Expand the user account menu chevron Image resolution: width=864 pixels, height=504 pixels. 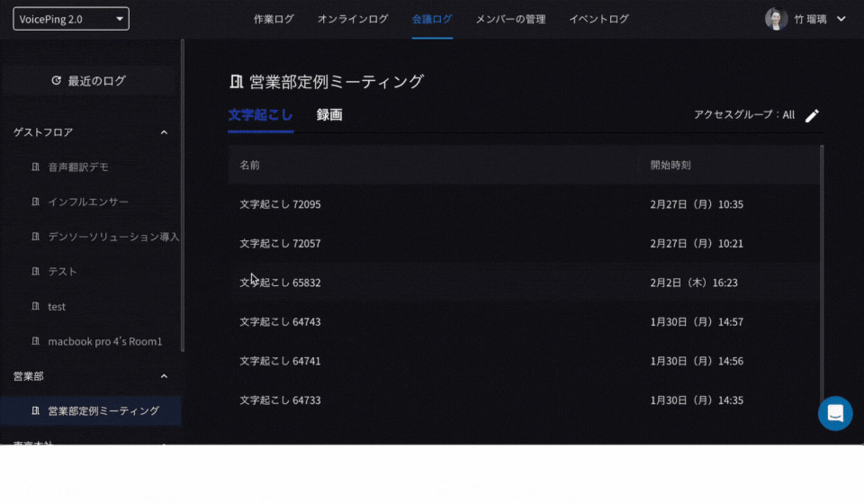point(841,19)
